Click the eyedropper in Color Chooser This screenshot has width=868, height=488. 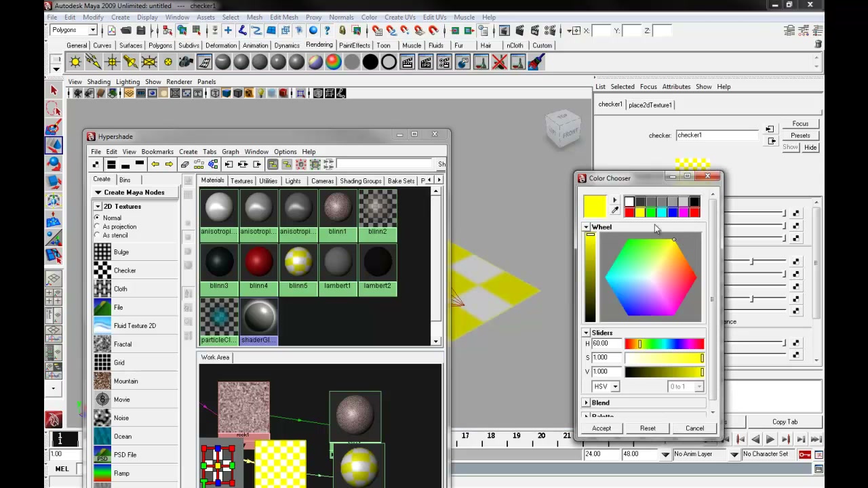click(x=615, y=211)
